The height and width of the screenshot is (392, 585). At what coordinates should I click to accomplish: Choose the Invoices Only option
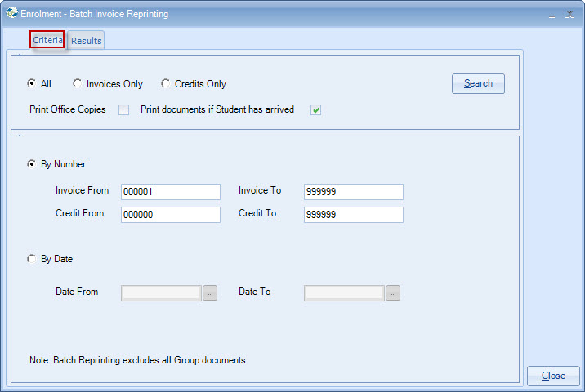(77, 83)
